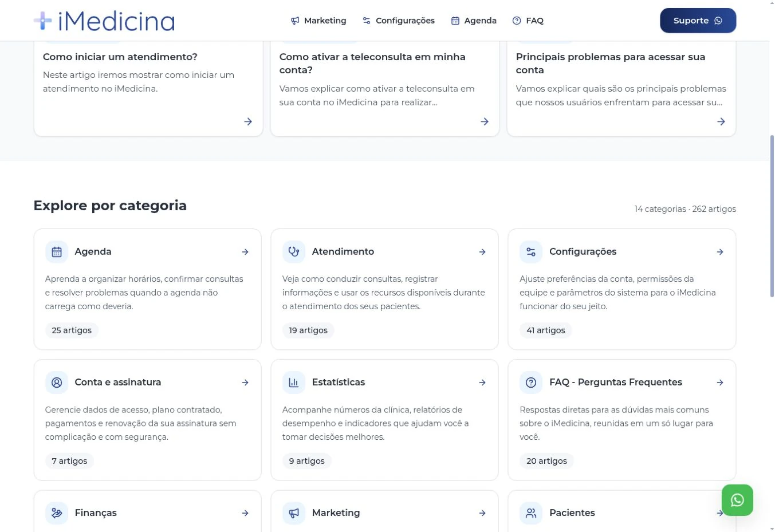The width and height of the screenshot is (775, 532).
Task: Open arrow on the teleconsulta article card
Action: 485,121
